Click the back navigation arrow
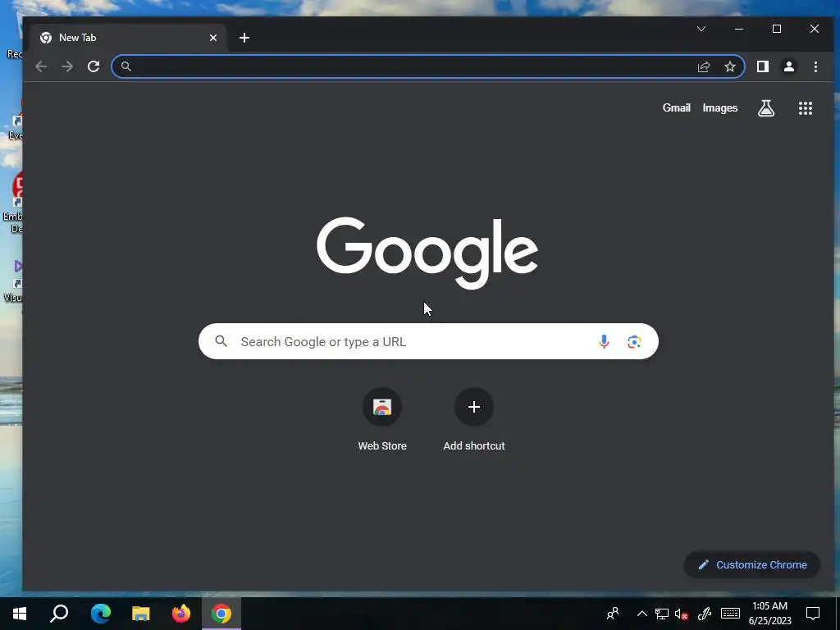Screen dimensions: 840x630 [x=41, y=66]
